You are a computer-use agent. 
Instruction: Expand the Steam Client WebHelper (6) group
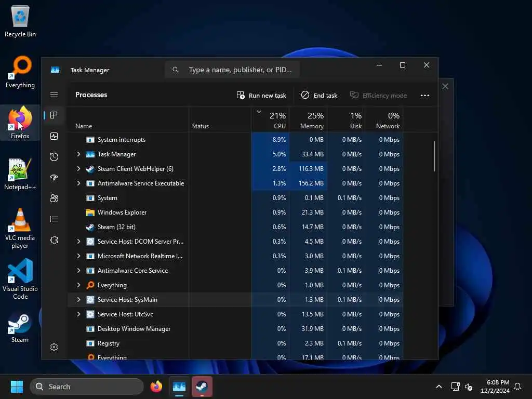[x=79, y=169]
